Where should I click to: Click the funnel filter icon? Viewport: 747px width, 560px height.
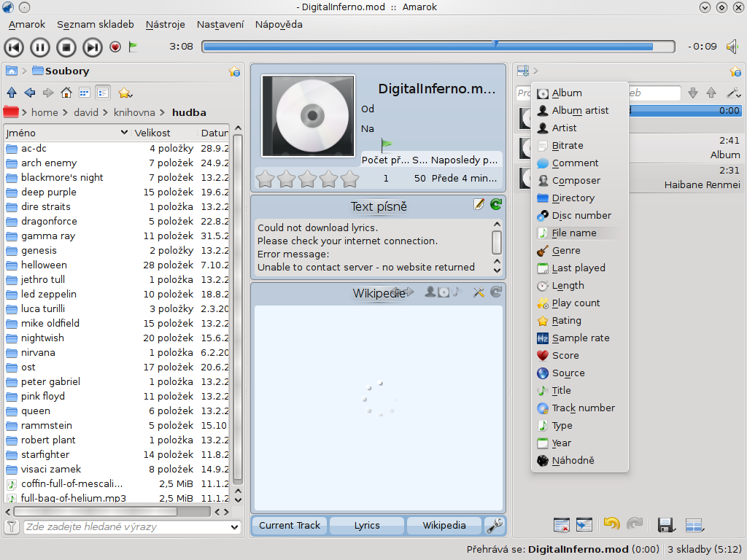pyautogui.click(x=12, y=526)
